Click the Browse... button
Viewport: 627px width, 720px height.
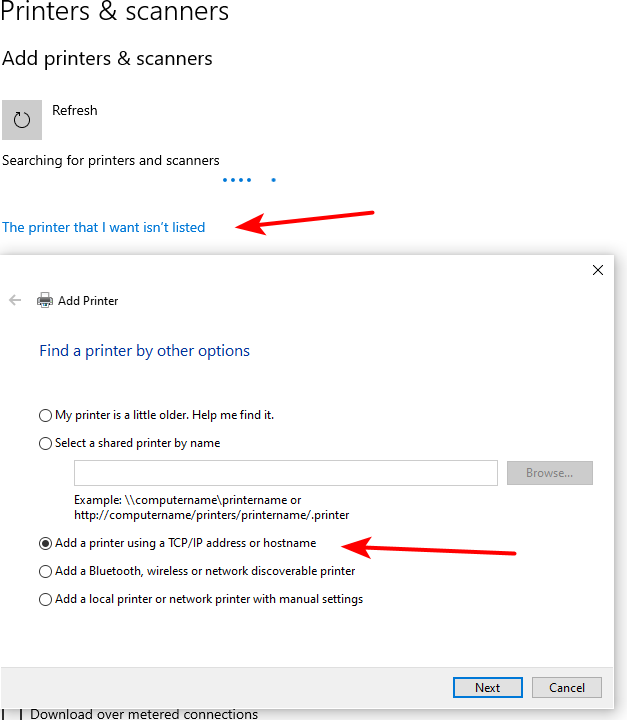click(550, 473)
